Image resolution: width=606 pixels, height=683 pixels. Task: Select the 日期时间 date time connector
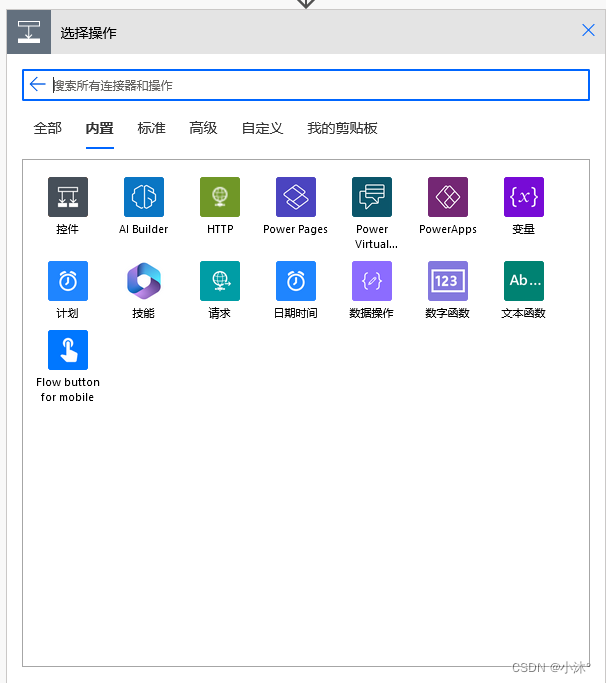[296, 281]
